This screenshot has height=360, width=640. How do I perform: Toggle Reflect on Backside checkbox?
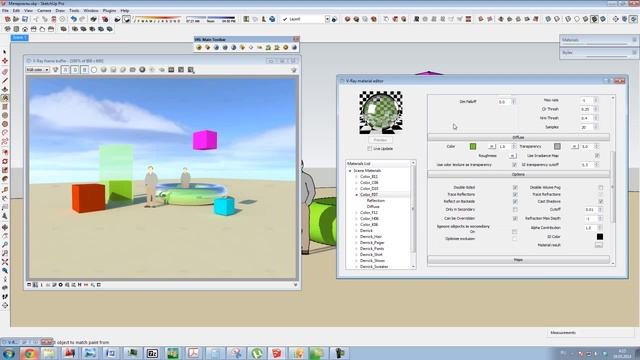point(515,202)
